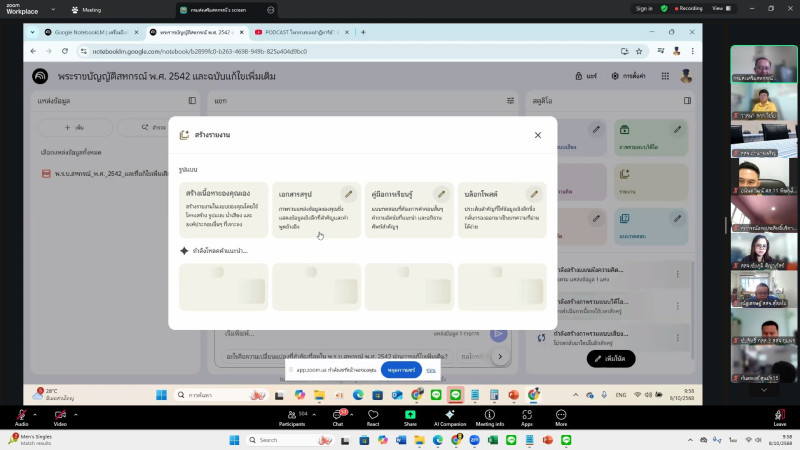Click Windows Start button in bottom taskbar
Image resolution: width=800 pixels, height=450 pixels.
click(234, 440)
